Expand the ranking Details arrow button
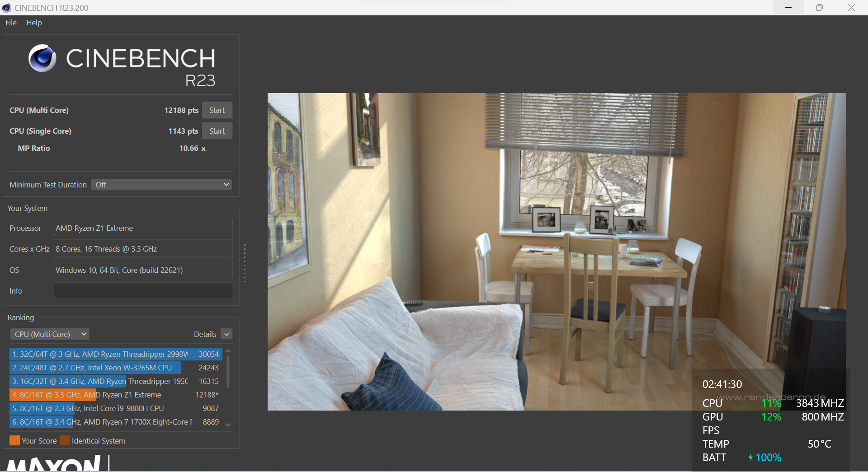The width and height of the screenshot is (868, 472). click(x=227, y=334)
